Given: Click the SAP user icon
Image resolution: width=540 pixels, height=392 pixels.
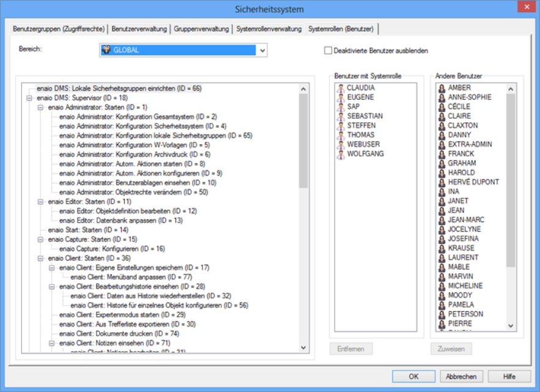Looking at the screenshot, I should [x=341, y=107].
